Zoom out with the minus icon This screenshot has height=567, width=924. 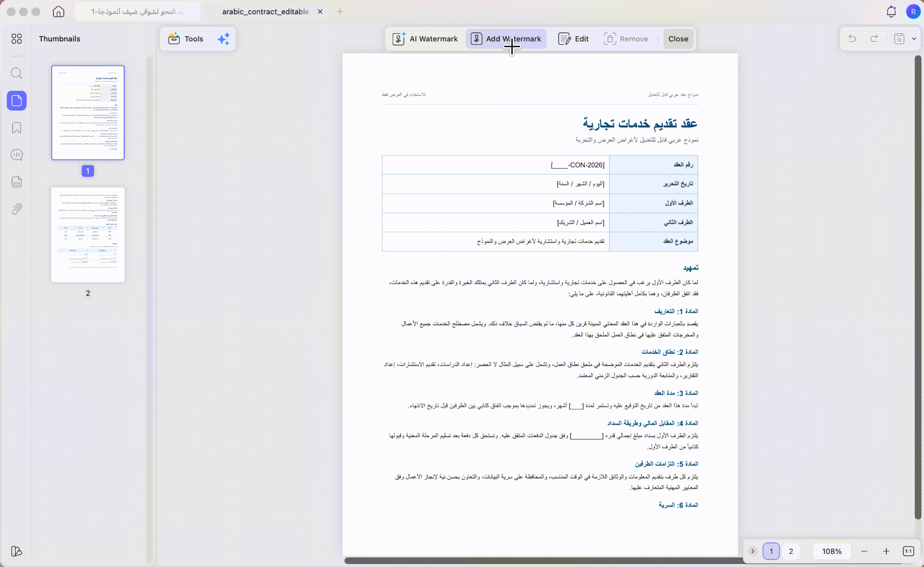(864, 551)
